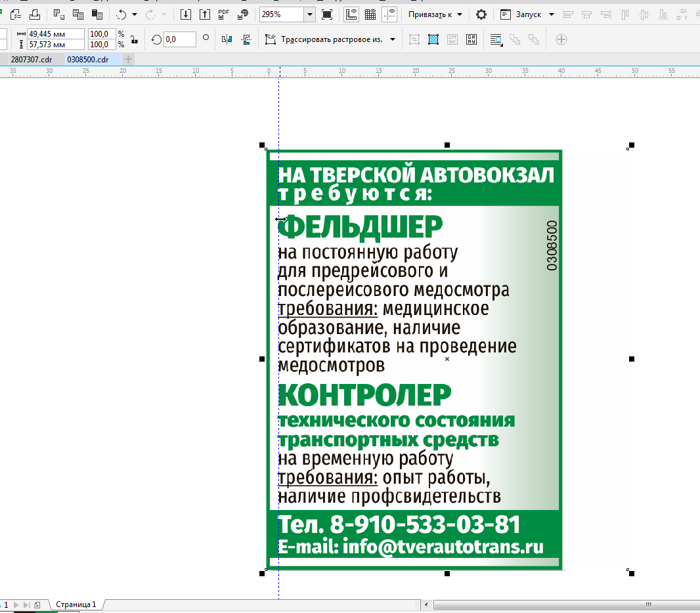This screenshot has height=613, width=700.
Task: Click the full-screen preview icon
Action: [327, 14]
